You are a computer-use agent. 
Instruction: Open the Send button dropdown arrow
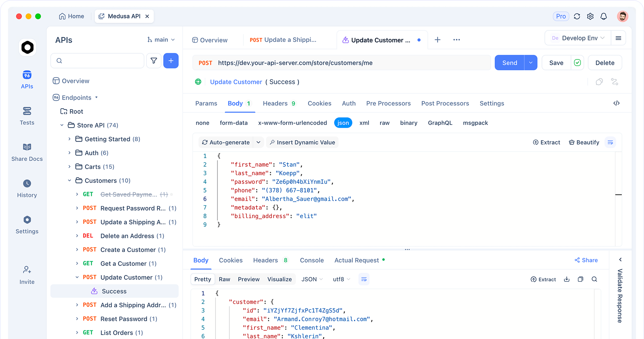tap(530, 63)
